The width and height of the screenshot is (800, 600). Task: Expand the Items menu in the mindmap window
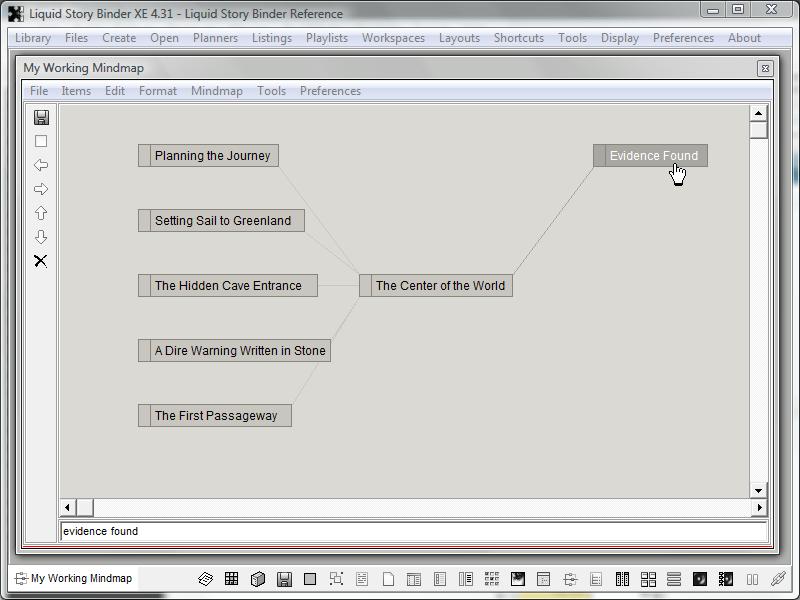point(76,91)
